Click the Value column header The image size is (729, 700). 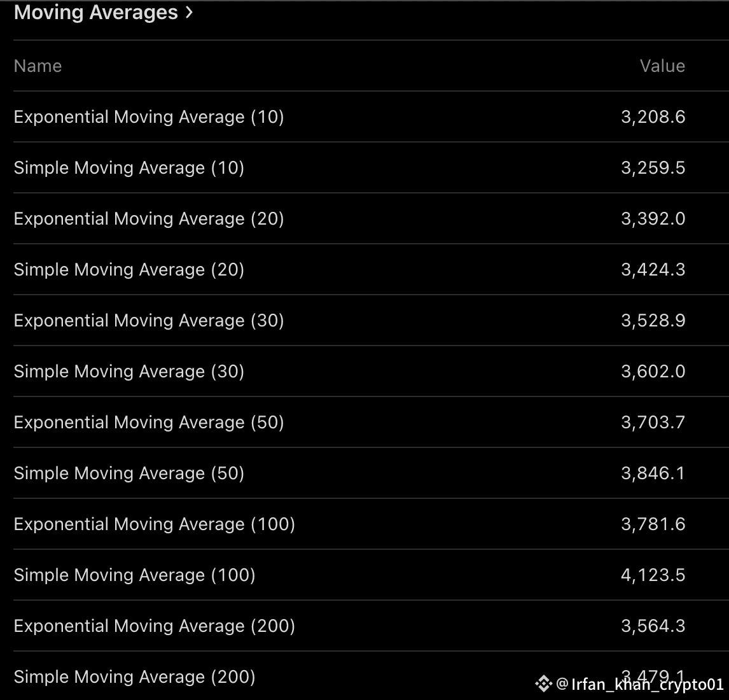[662, 66]
